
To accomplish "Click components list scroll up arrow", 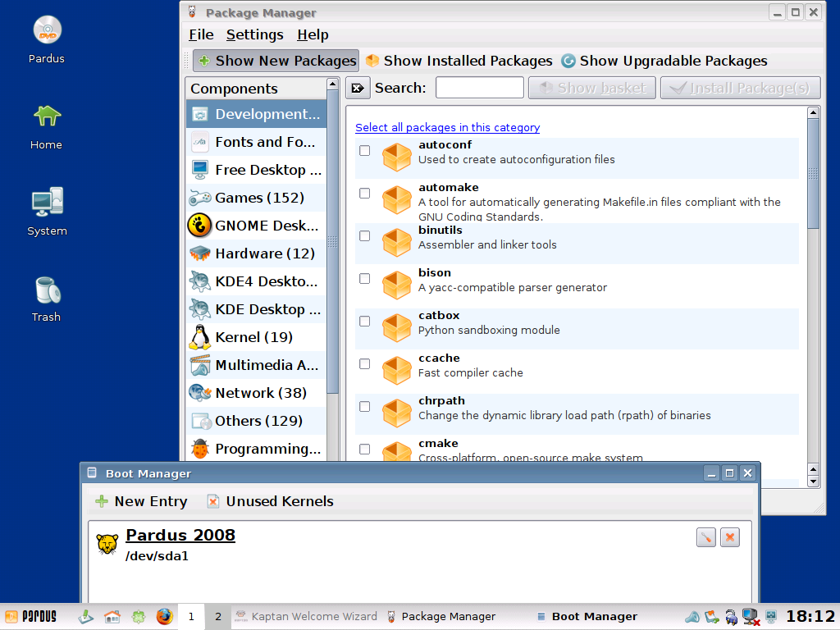I will pyautogui.click(x=333, y=84).
